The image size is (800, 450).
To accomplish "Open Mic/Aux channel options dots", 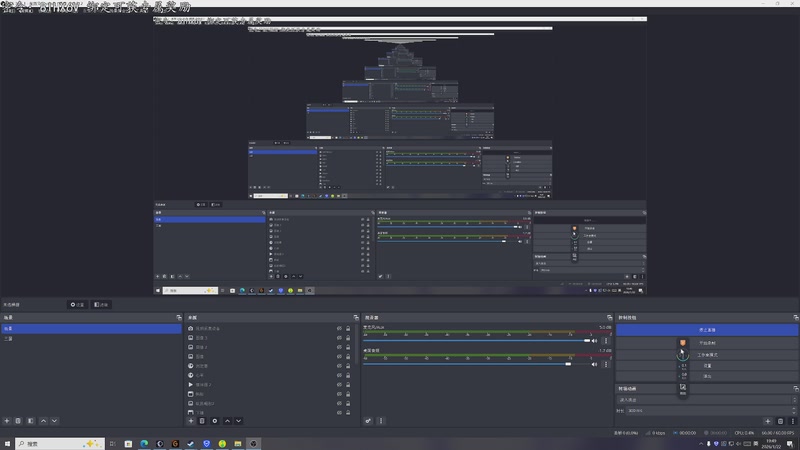I will coord(606,341).
